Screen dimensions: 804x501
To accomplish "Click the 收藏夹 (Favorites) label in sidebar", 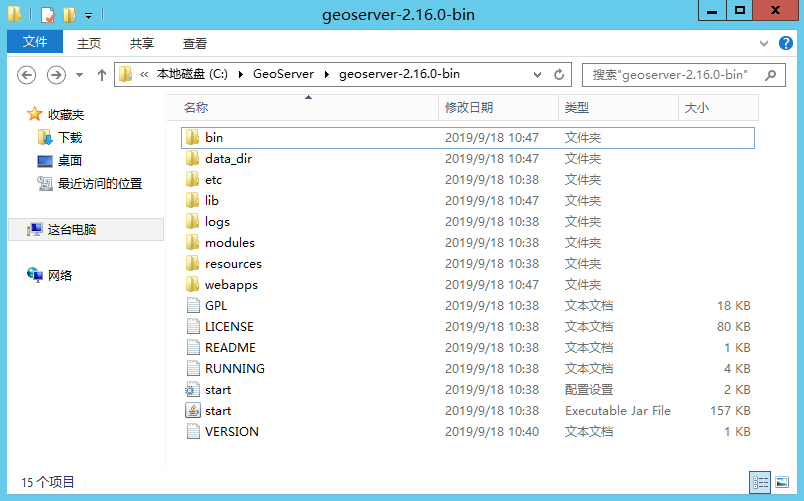I will tap(66, 115).
